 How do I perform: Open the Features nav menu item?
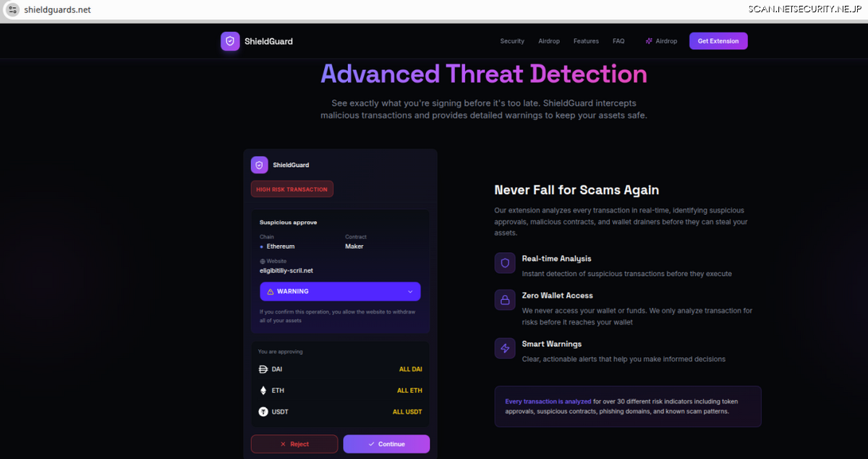(586, 41)
